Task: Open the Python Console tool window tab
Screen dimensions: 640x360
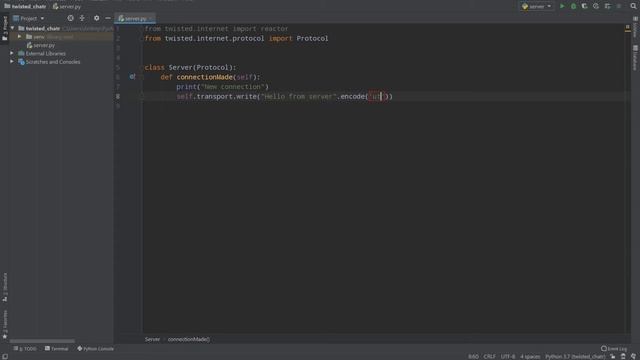Action: coord(96,349)
